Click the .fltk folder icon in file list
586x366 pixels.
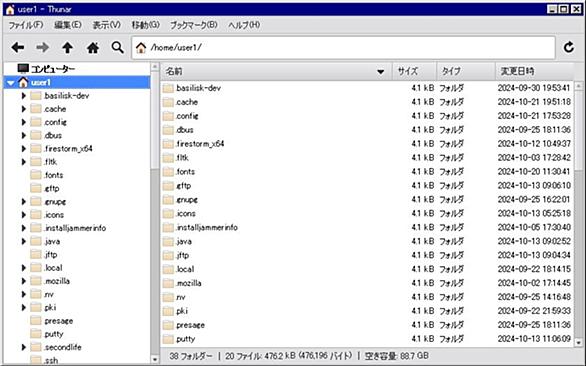click(168, 158)
